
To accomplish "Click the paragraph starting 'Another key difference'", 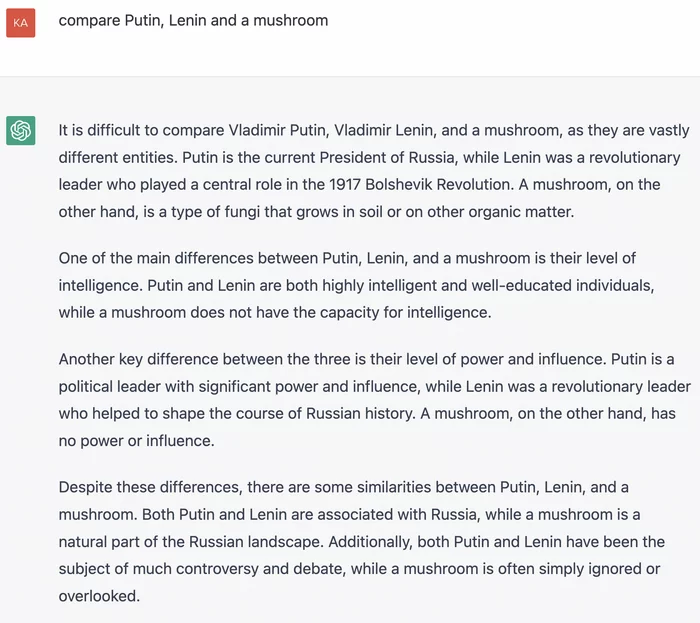I will (x=375, y=400).
